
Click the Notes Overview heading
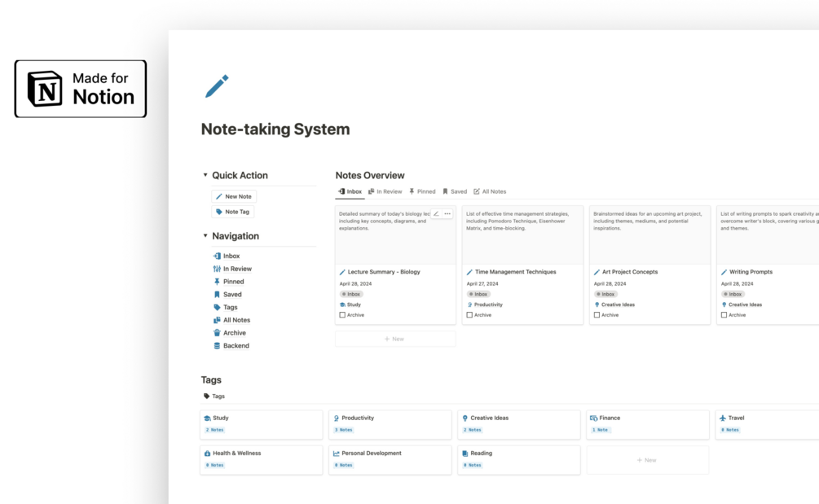pos(370,175)
